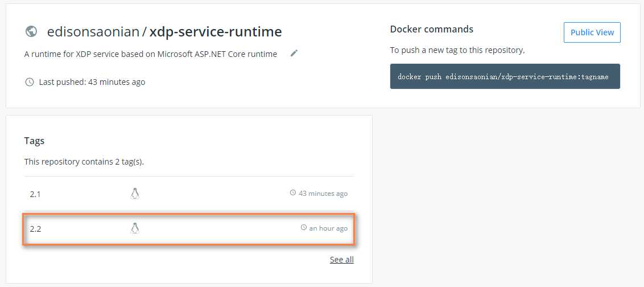The image size is (644, 287).
Task: Click the an hour ago timestamp
Action: [x=328, y=228]
